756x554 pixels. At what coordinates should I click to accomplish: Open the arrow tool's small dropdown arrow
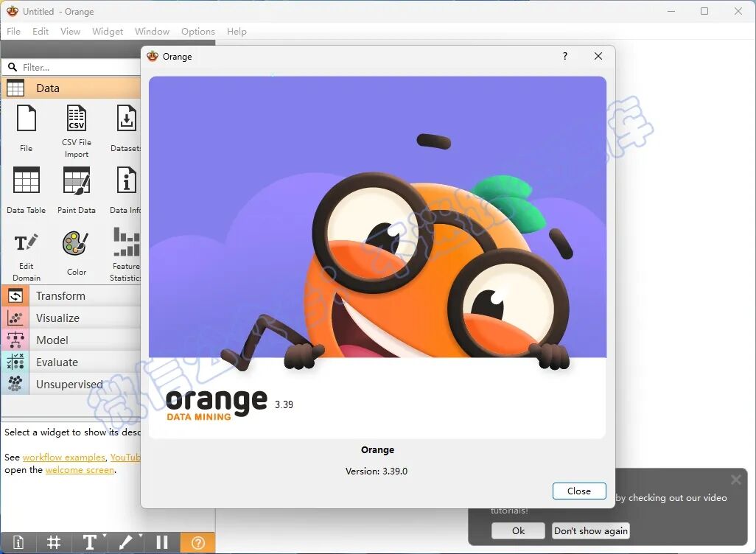click(140, 535)
